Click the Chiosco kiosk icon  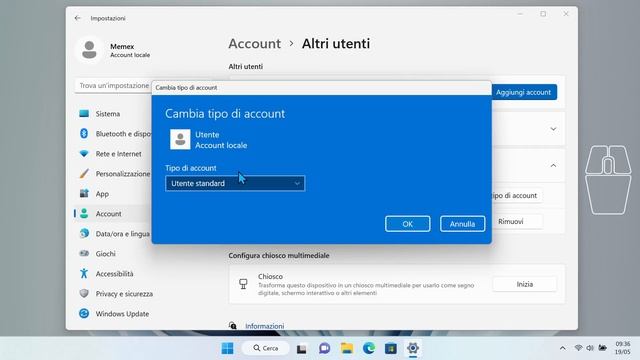[243, 284]
